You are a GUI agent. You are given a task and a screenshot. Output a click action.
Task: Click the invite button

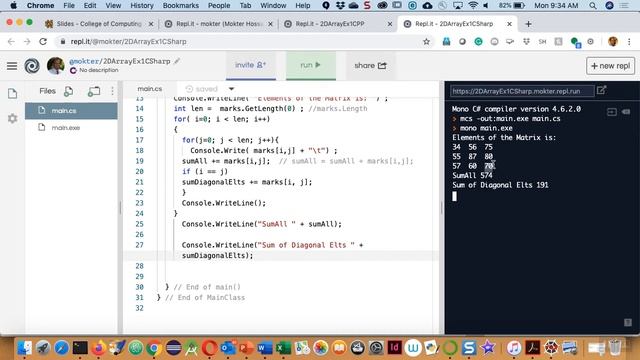(251, 65)
